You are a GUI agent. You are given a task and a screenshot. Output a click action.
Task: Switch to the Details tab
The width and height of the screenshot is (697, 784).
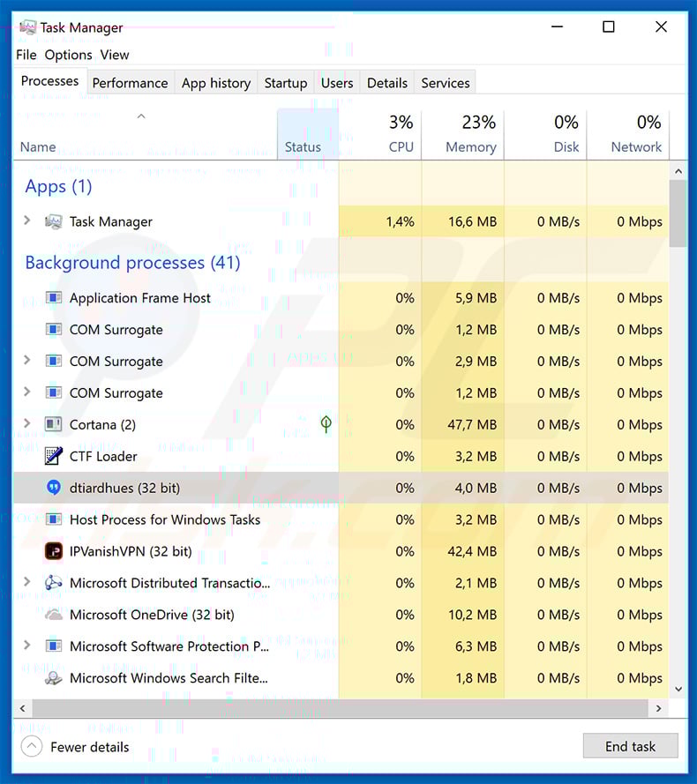(387, 83)
